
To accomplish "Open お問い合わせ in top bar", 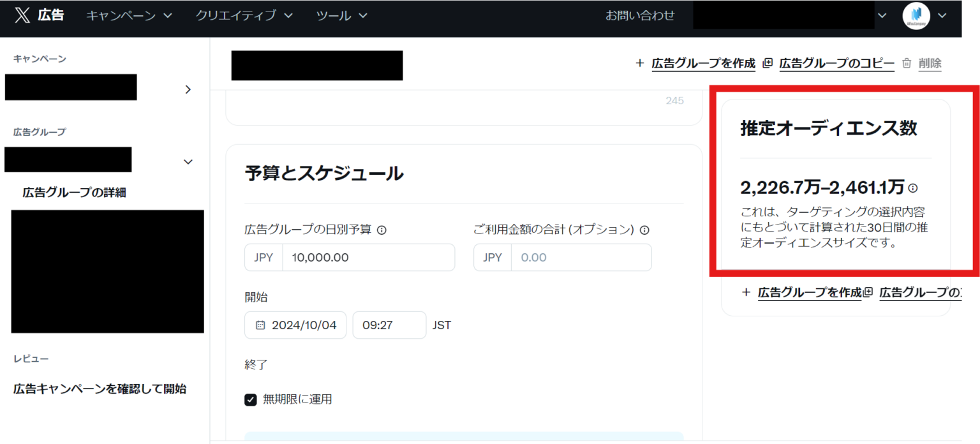I will pyautogui.click(x=639, y=15).
